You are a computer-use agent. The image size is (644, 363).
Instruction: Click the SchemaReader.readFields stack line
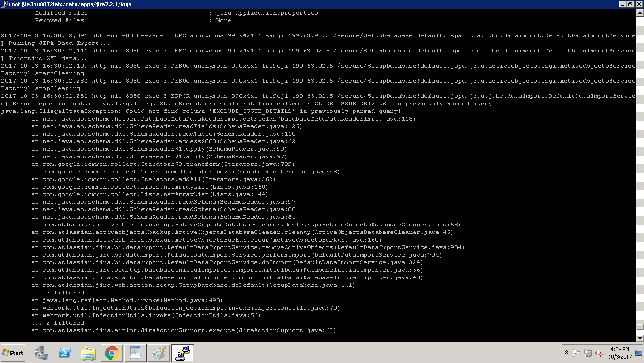pyautogui.click(x=167, y=126)
